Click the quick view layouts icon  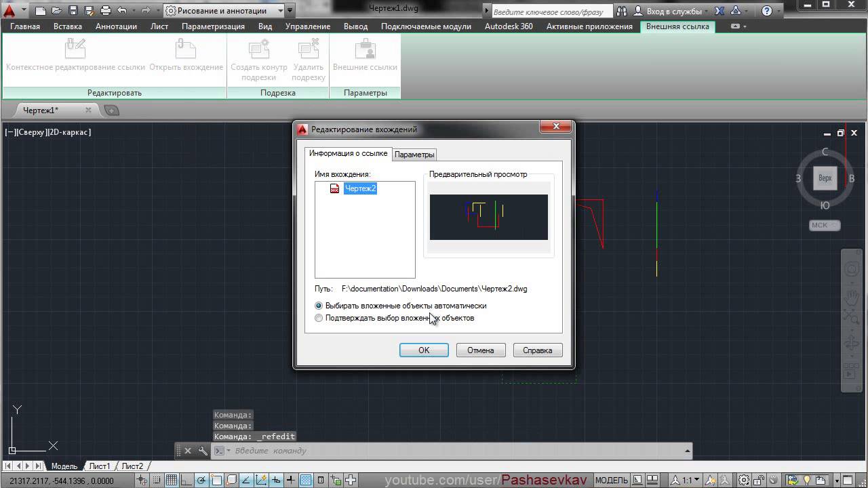[x=637, y=481]
